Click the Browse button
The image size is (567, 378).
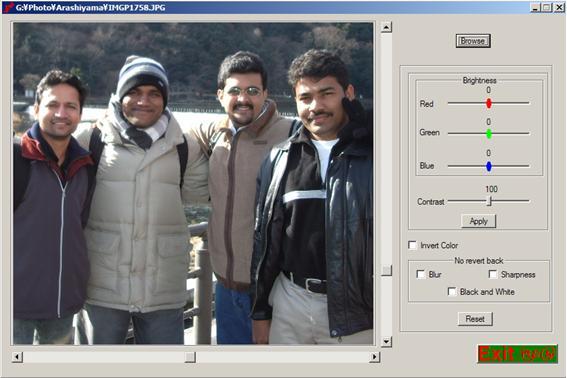(x=473, y=41)
